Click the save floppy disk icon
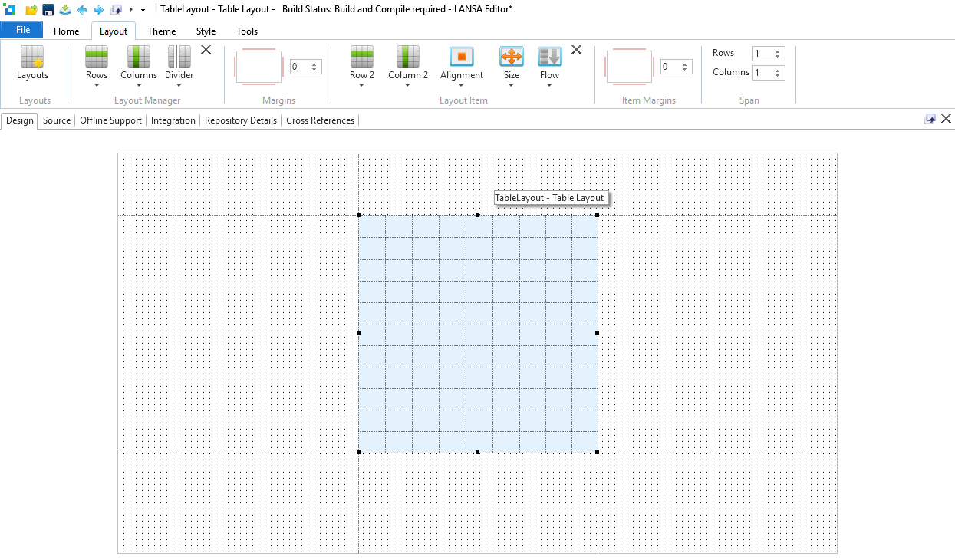Viewport: 955px width, 560px height. 48,9
